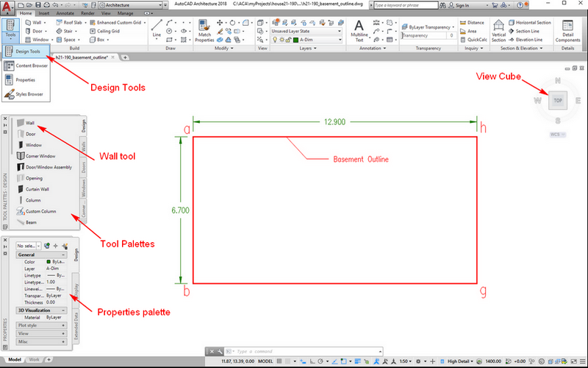Image resolution: width=588 pixels, height=368 pixels.
Task: Click the Distance inquiry tool
Action: point(472,23)
